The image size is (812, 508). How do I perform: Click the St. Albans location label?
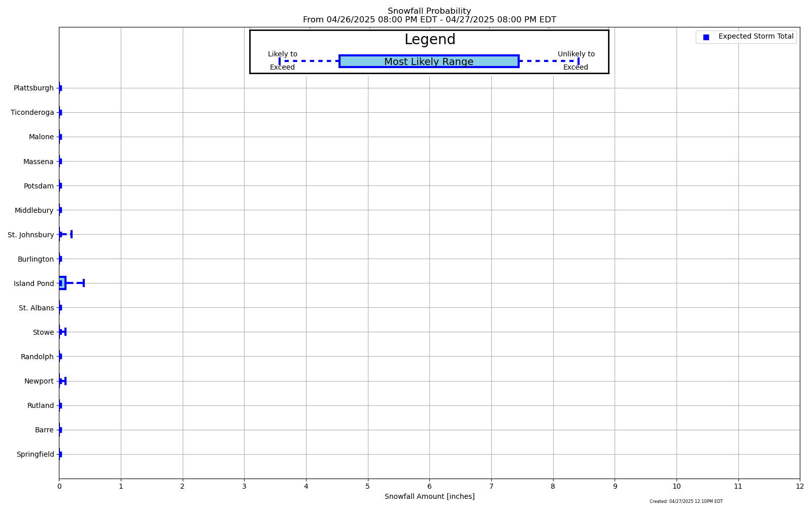pos(37,308)
